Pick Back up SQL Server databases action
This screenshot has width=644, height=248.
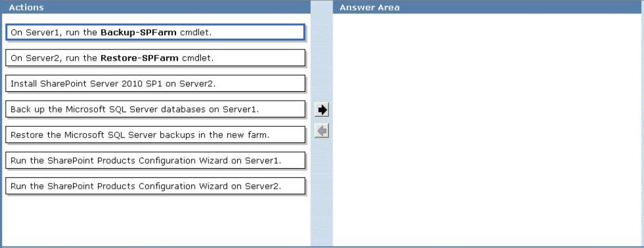click(x=155, y=109)
